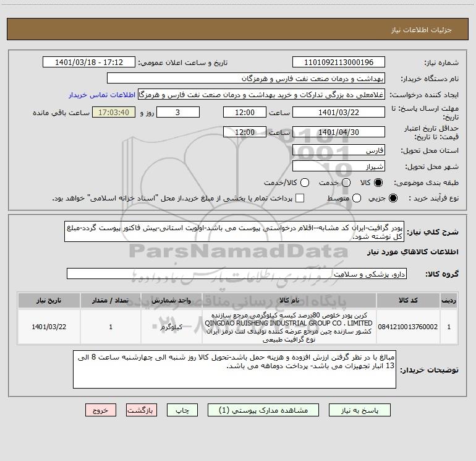Click the need number field 1101092113000196
This screenshot has width=476, height=461.
[339, 62]
